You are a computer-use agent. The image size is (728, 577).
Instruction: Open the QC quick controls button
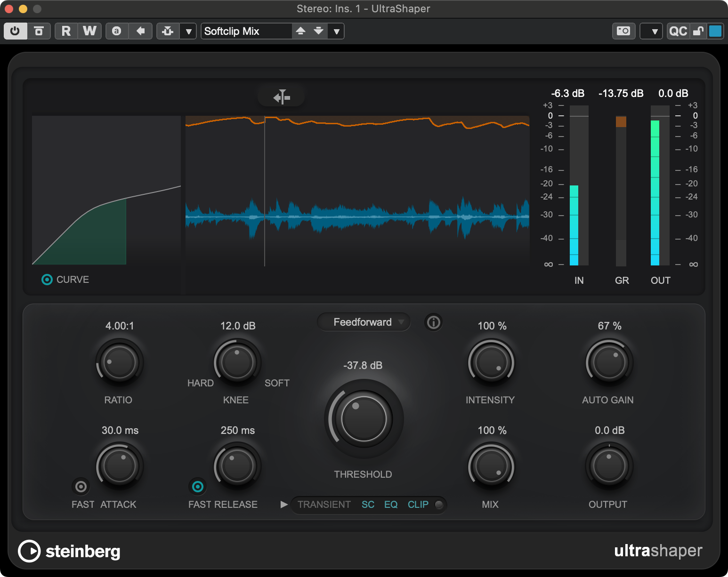point(678,31)
